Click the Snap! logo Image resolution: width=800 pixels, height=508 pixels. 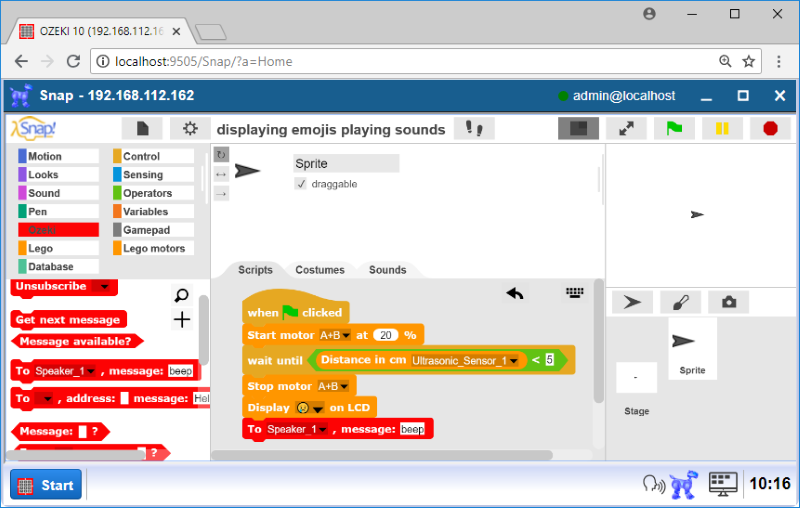[34, 128]
